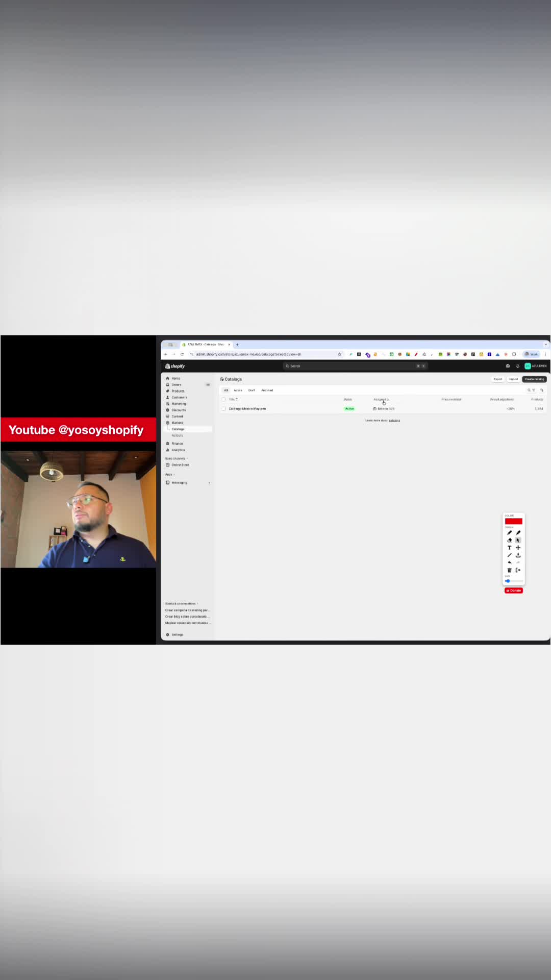551x980 pixels.
Task: Open Customers section in sidebar
Action: (179, 397)
